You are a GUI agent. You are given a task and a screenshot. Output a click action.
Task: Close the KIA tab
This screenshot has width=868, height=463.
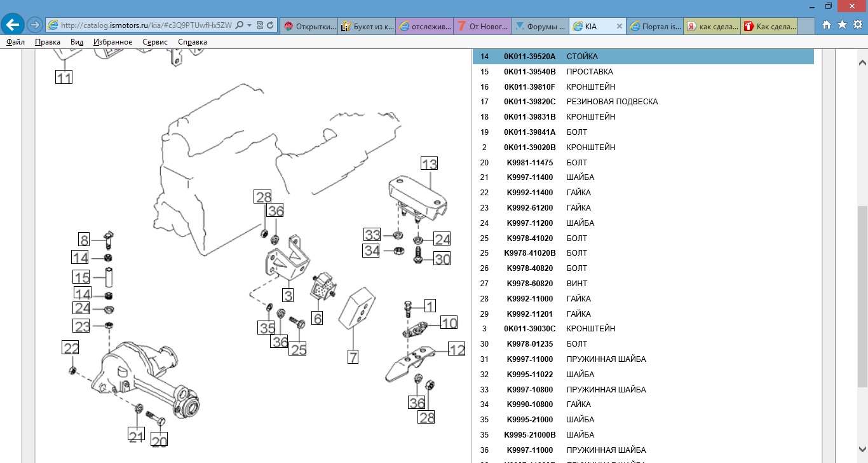(x=619, y=26)
